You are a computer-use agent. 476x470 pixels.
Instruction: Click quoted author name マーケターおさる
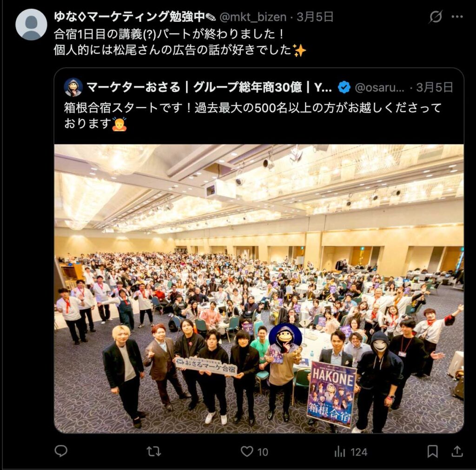(x=133, y=87)
